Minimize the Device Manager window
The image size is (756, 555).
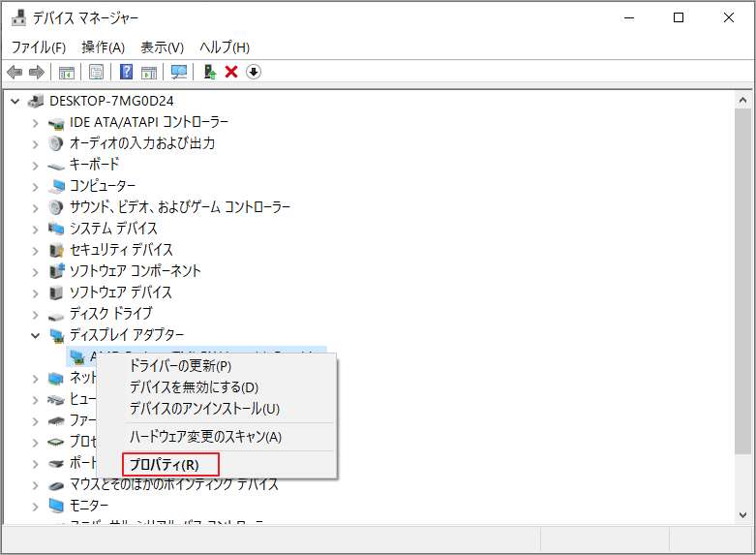(x=629, y=17)
